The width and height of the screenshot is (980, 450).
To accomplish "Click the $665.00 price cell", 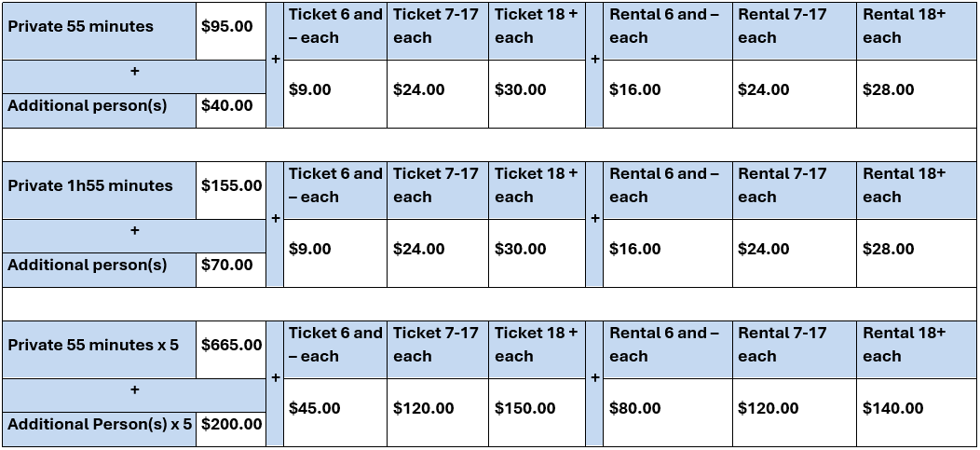I will [231, 350].
